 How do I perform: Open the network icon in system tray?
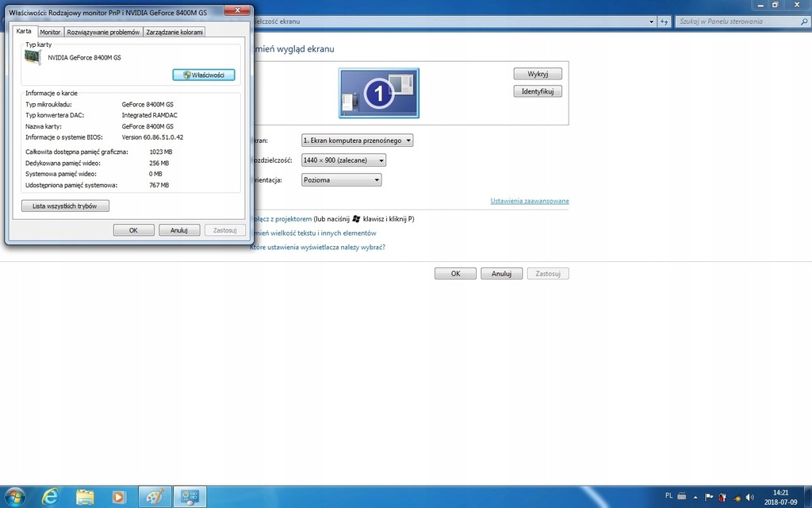[736, 497]
